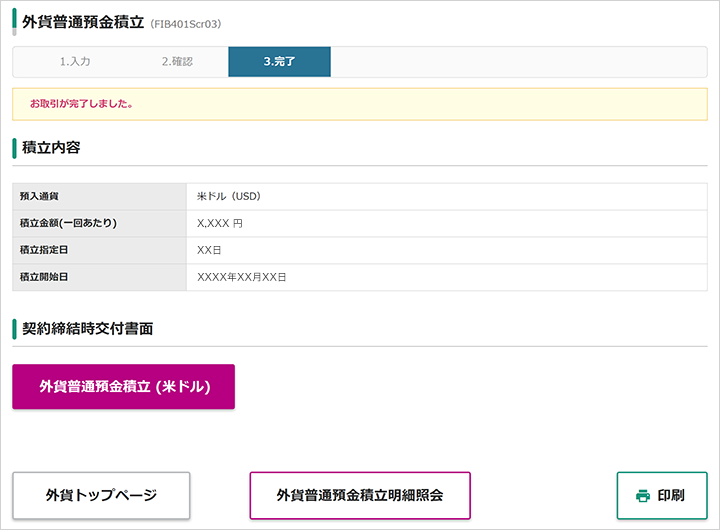
Task: Click the 預入通貨 row label
Action: 39,197
